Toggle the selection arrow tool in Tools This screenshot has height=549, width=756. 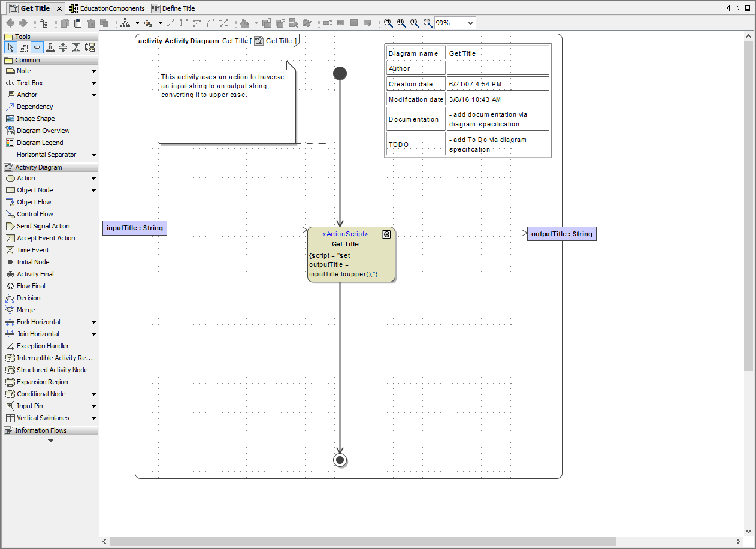[x=11, y=47]
